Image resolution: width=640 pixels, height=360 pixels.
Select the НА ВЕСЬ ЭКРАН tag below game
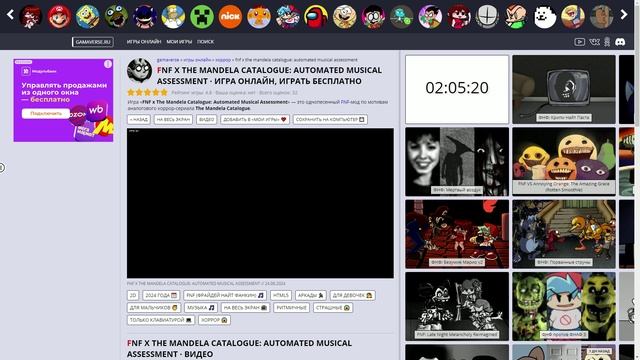[245, 308]
